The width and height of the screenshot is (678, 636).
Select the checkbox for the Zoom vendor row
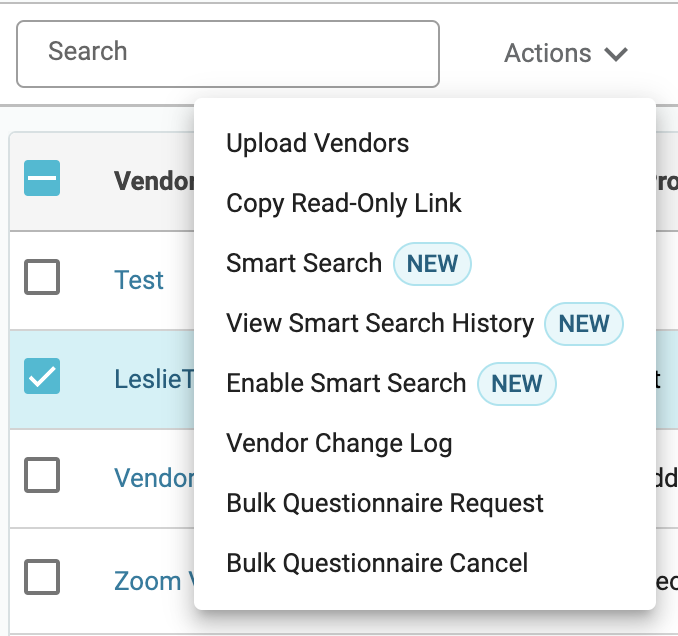[x=42, y=577]
